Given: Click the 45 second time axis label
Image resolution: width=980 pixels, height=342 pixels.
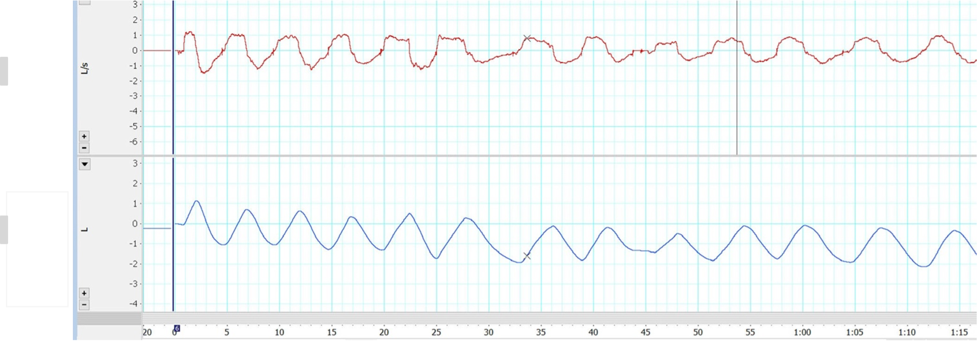Looking at the screenshot, I should tap(646, 332).
